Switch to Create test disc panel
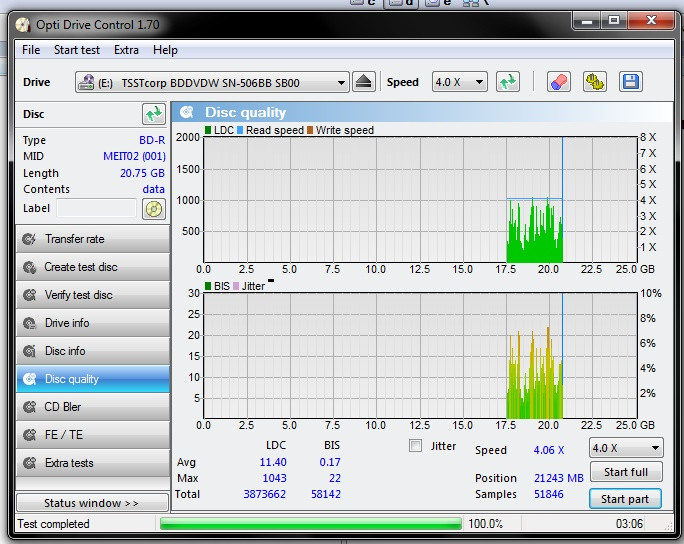 point(93,267)
